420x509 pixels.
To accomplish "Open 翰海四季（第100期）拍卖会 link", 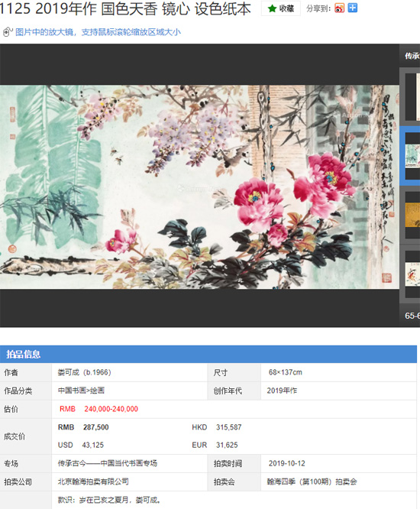I will click(x=312, y=481).
